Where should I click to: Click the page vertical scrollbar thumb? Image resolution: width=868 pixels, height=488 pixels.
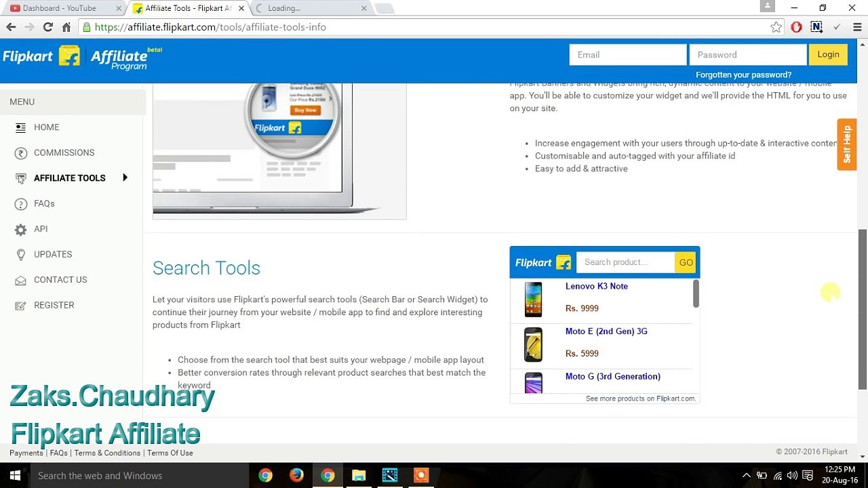tap(863, 308)
